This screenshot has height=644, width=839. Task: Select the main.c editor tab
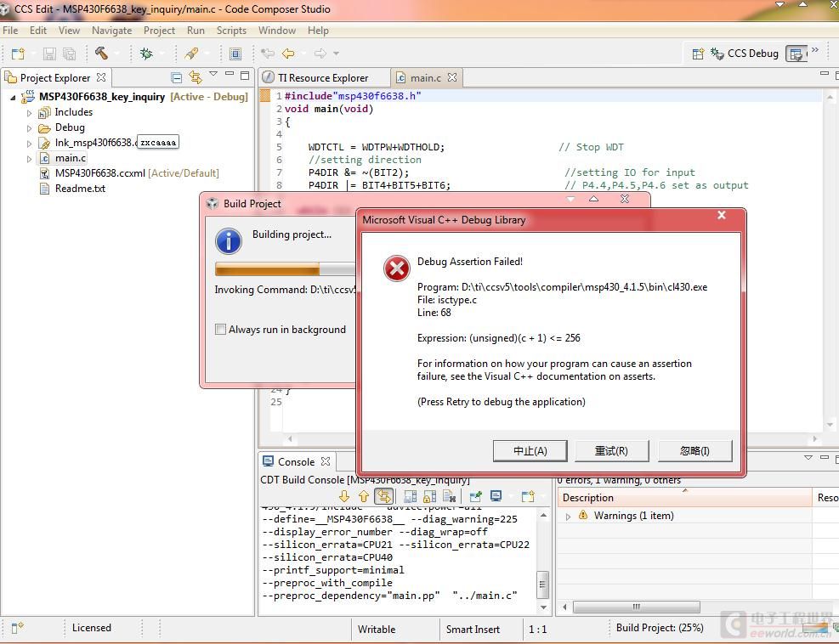point(425,78)
